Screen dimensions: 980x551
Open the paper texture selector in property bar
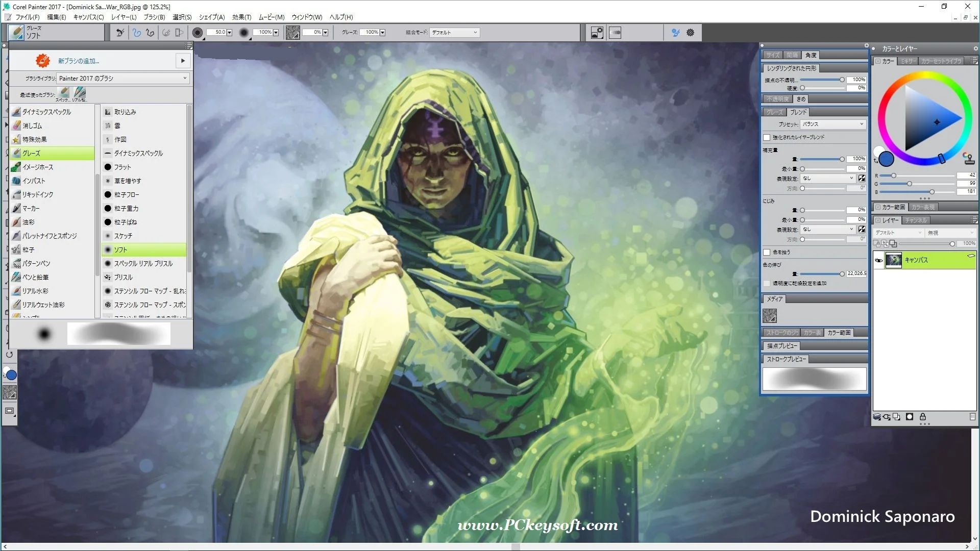(293, 33)
